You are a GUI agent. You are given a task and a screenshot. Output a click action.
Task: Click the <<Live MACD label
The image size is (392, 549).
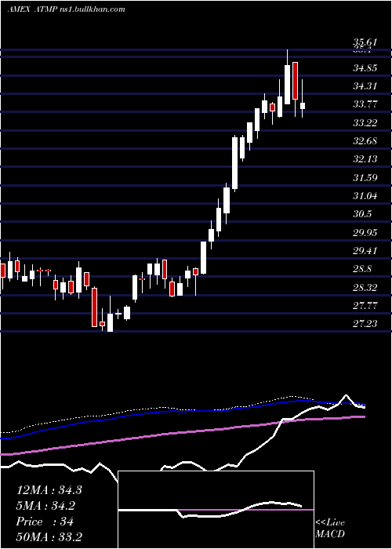[330, 528]
